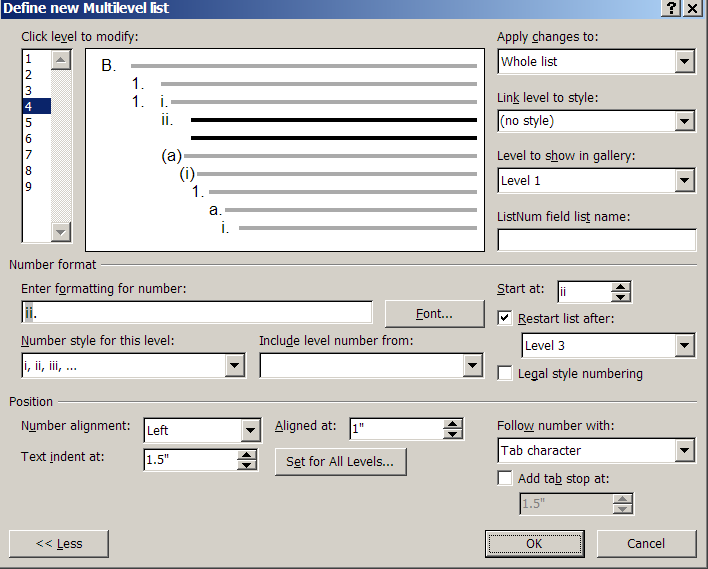Screen dimensions: 708x569
Task: Collapse dialog with the Less button
Action: tap(59, 544)
